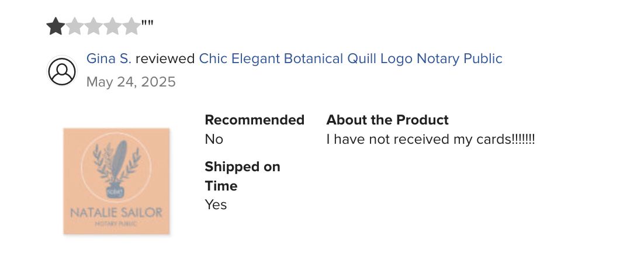The height and width of the screenshot is (263, 644).
Task: Click NATALIE SAILOR text on the thumbnail
Action: coord(116,213)
